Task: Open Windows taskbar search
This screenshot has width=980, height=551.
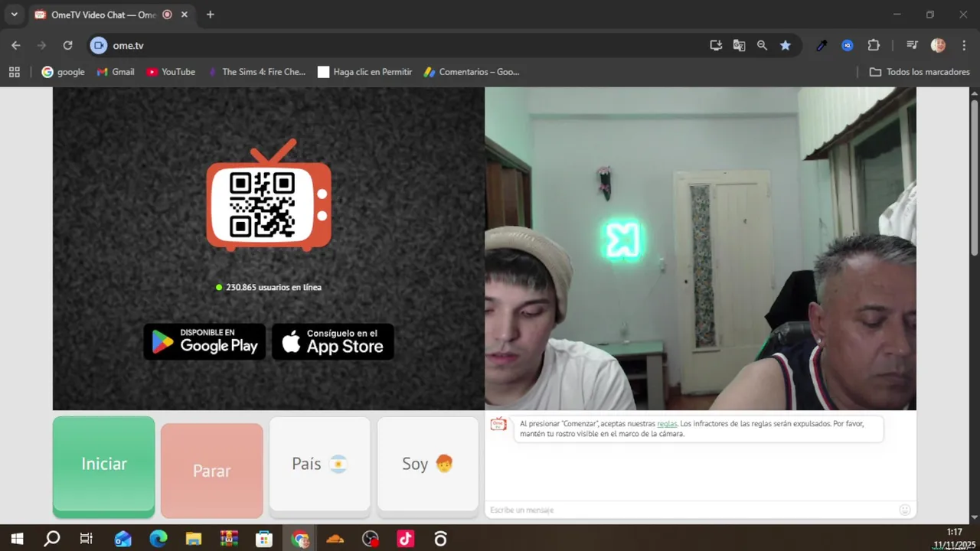Action: coord(51,539)
